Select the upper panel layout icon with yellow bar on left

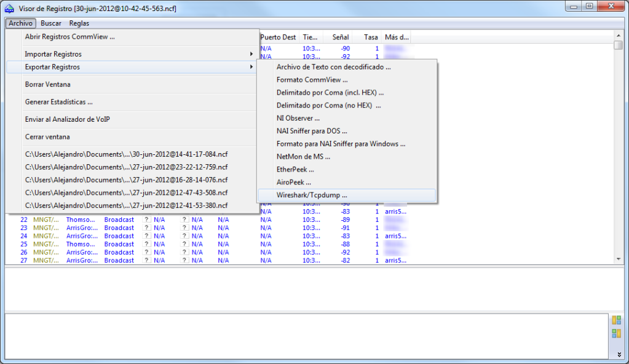pos(617,320)
